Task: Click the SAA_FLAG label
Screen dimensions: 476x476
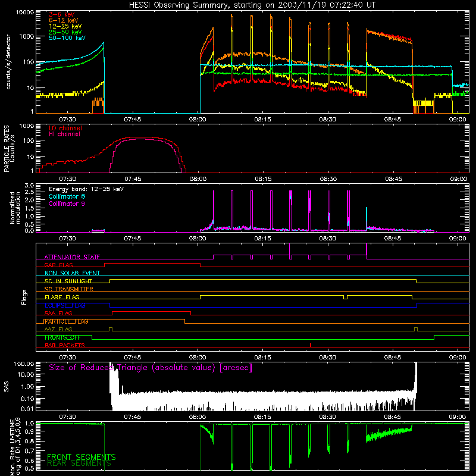Action: [x=58, y=313]
